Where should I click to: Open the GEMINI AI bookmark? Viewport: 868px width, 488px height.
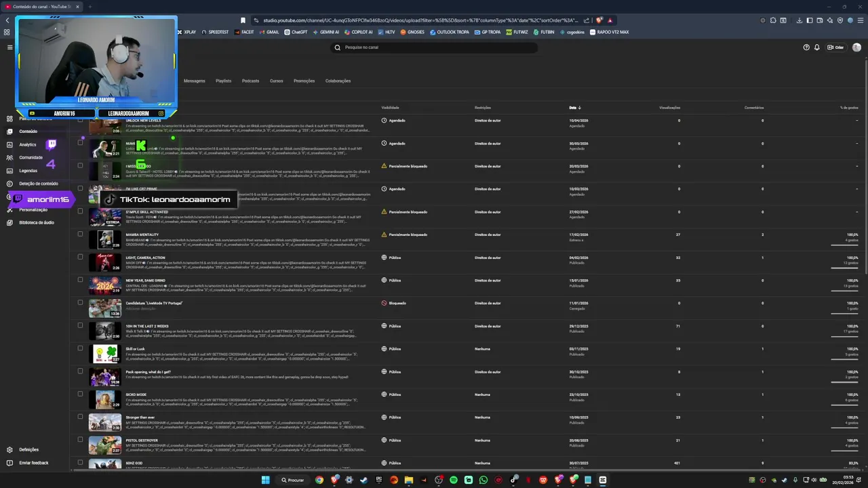(326, 32)
